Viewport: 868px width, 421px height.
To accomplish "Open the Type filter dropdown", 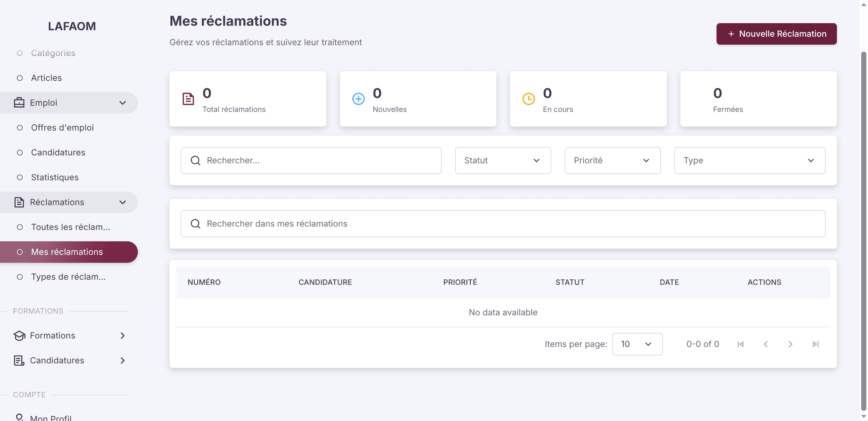I will point(749,160).
